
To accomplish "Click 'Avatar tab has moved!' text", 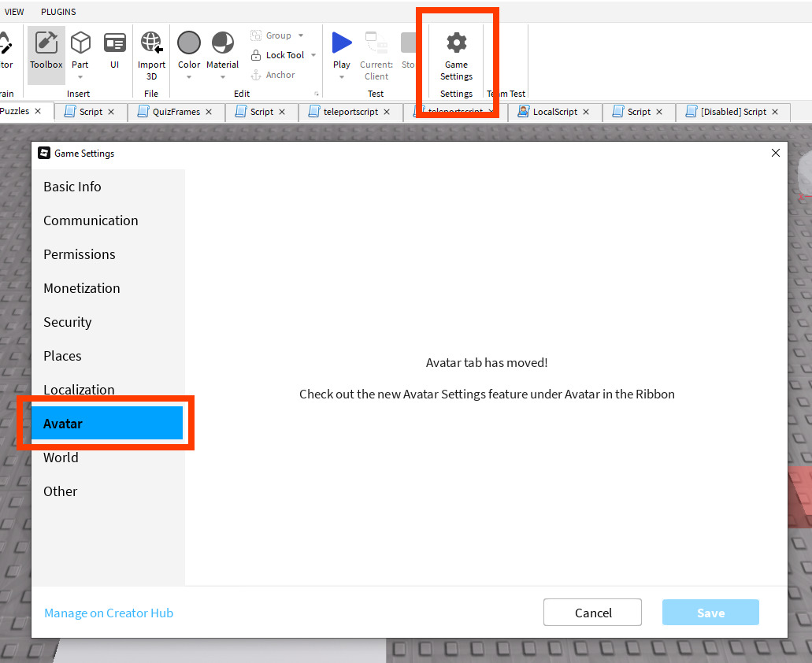I will point(487,363).
